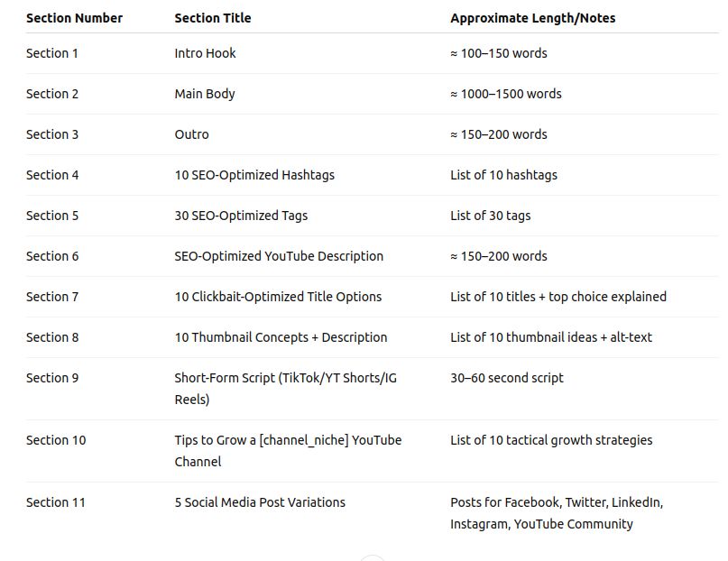728x561 pixels.
Task: Click the "Intro Hook" title cell
Action: pyautogui.click(x=205, y=53)
